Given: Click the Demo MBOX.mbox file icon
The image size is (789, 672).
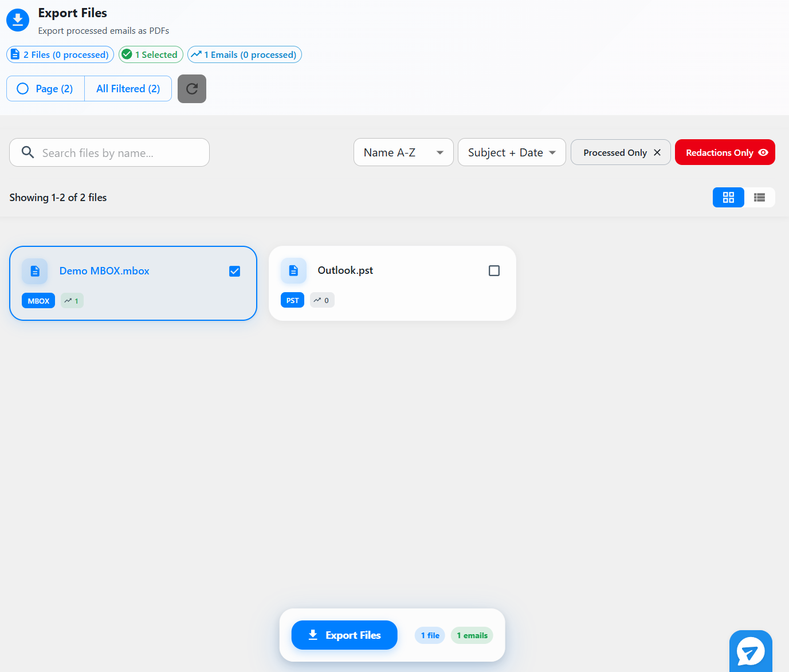Looking at the screenshot, I should (x=35, y=271).
